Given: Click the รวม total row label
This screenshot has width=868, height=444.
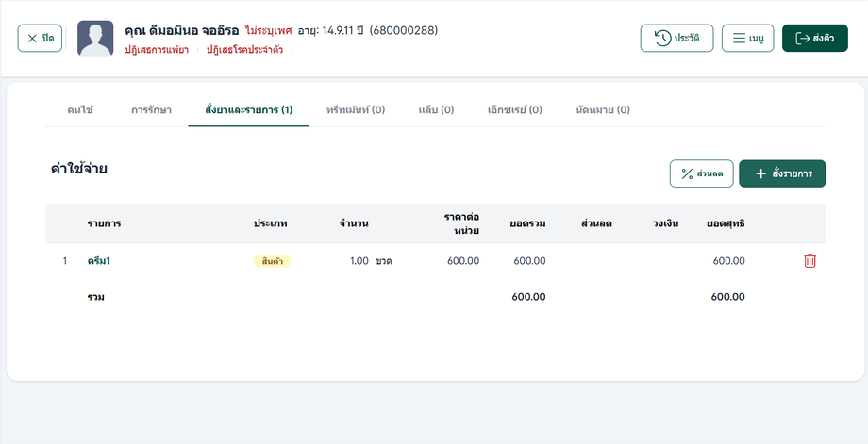Looking at the screenshot, I should pyautogui.click(x=96, y=297).
